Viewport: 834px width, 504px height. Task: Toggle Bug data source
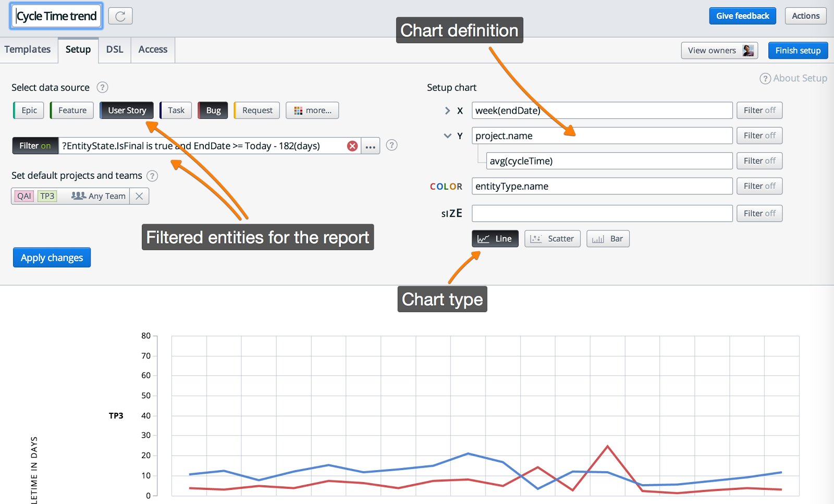(x=213, y=110)
